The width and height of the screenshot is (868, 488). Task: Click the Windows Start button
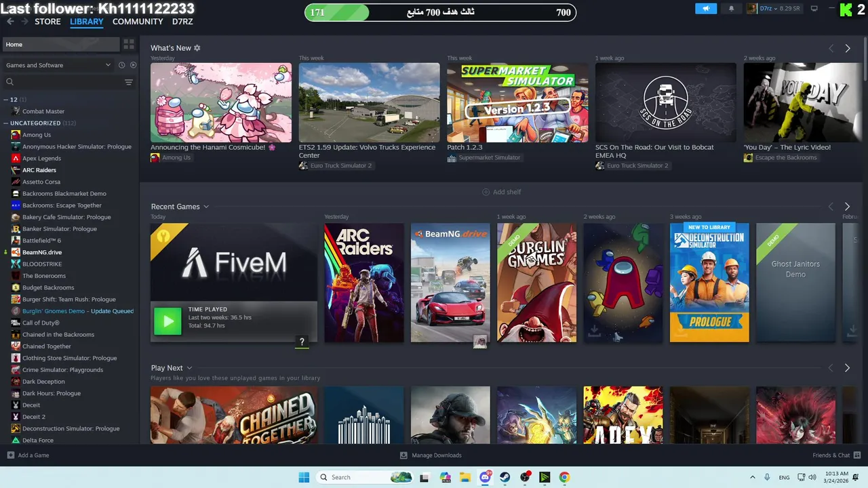[x=304, y=477]
